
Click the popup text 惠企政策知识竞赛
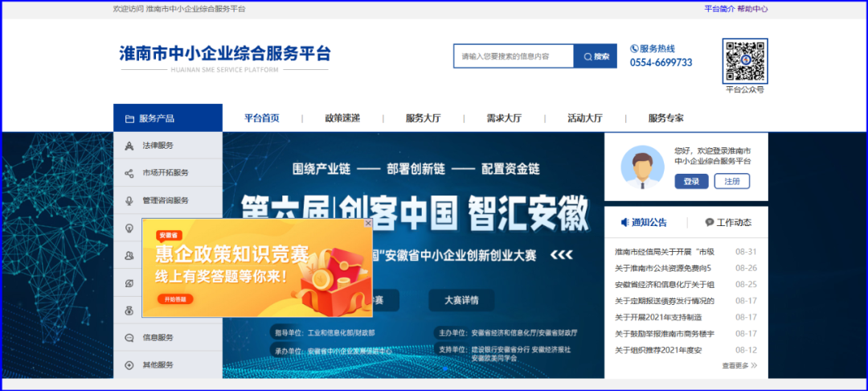(x=231, y=255)
